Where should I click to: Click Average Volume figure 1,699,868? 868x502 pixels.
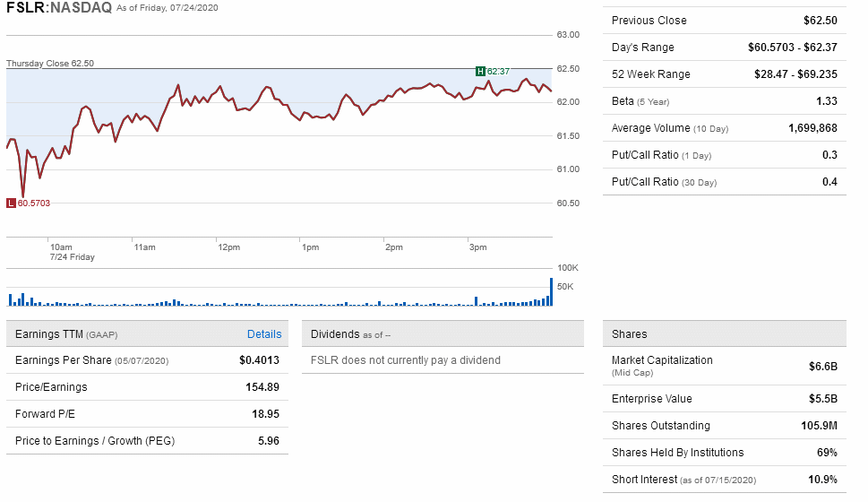pos(812,128)
